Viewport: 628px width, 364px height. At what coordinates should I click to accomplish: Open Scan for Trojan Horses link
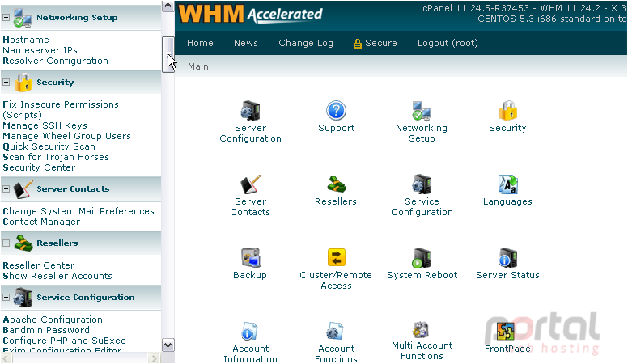click(56, 157)
